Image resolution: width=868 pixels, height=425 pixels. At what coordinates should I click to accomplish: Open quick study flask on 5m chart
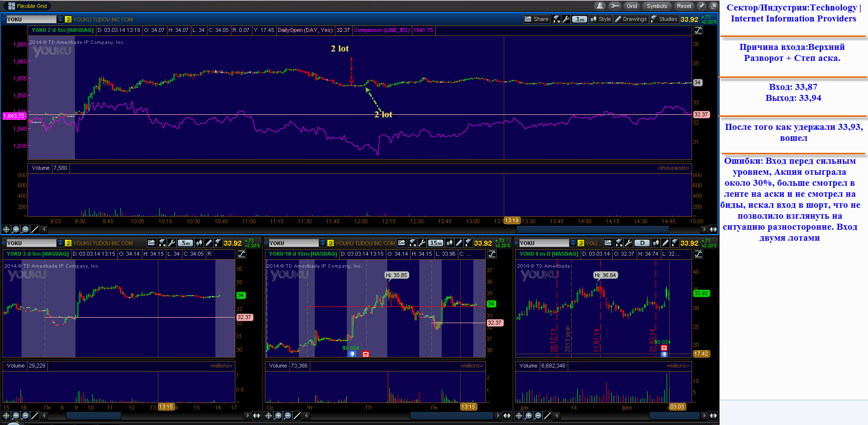tap(162, 243)
